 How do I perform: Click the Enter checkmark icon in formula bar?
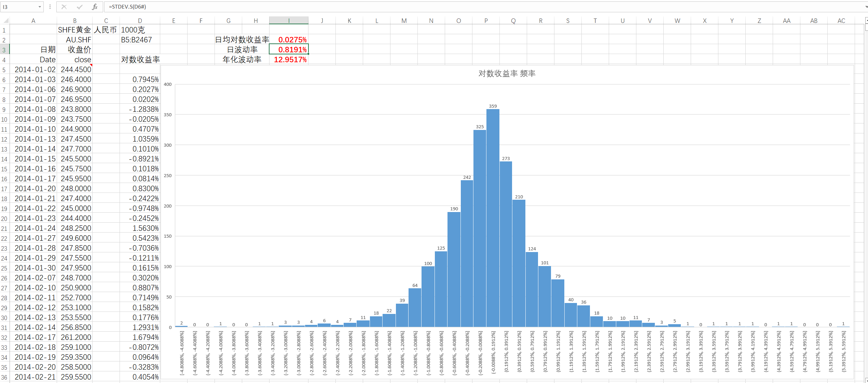pos(79,7)
